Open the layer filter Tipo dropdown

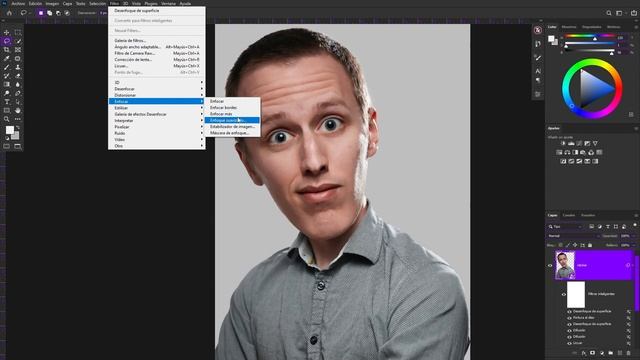(x=566, y=227)
